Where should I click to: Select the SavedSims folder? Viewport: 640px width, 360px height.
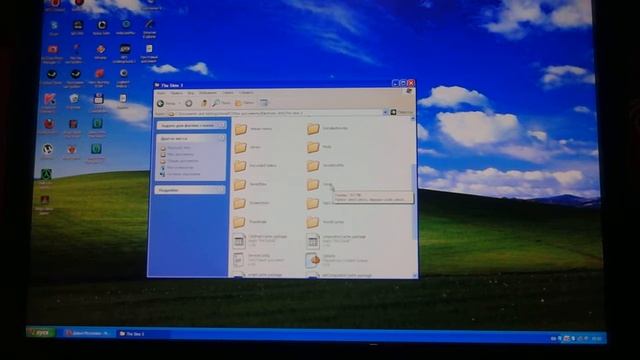250,184
